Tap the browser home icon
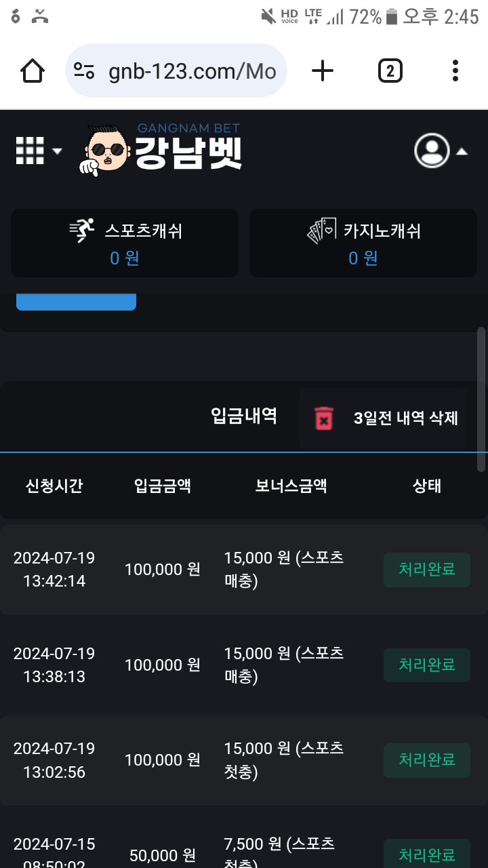488x868 pixels. point(33,71)
